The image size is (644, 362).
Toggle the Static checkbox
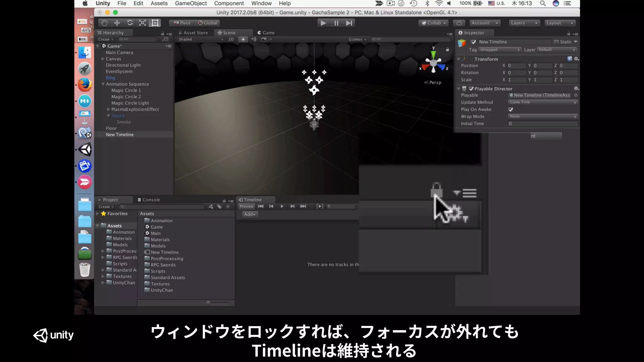(556, 42)
